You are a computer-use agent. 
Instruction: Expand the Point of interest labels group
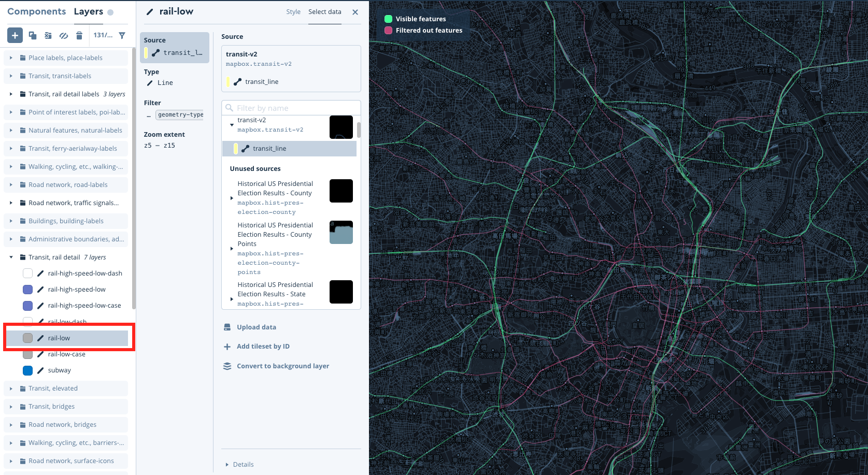11,112
